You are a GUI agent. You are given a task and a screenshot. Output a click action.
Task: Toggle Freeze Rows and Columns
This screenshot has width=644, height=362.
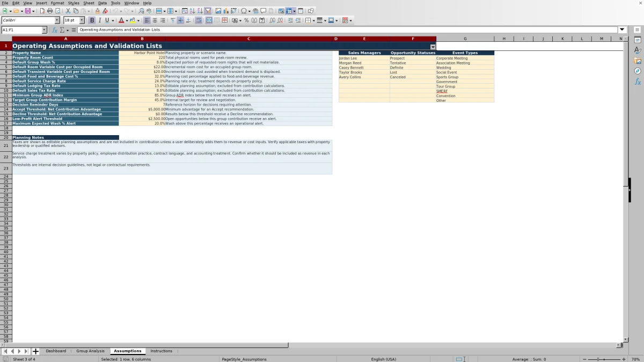coord(288,11)
